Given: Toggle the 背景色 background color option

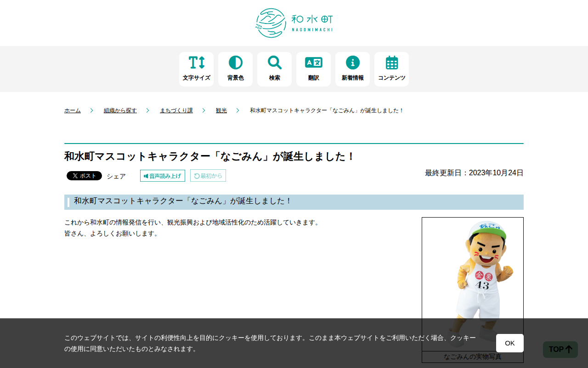Looking at the screenshot, I should [x=235, y=69].
